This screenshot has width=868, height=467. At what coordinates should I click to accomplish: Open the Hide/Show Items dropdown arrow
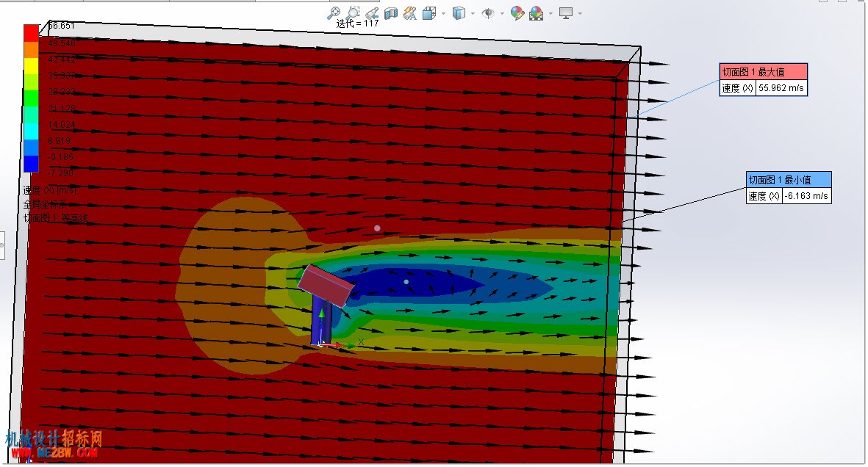pos(502,13)
